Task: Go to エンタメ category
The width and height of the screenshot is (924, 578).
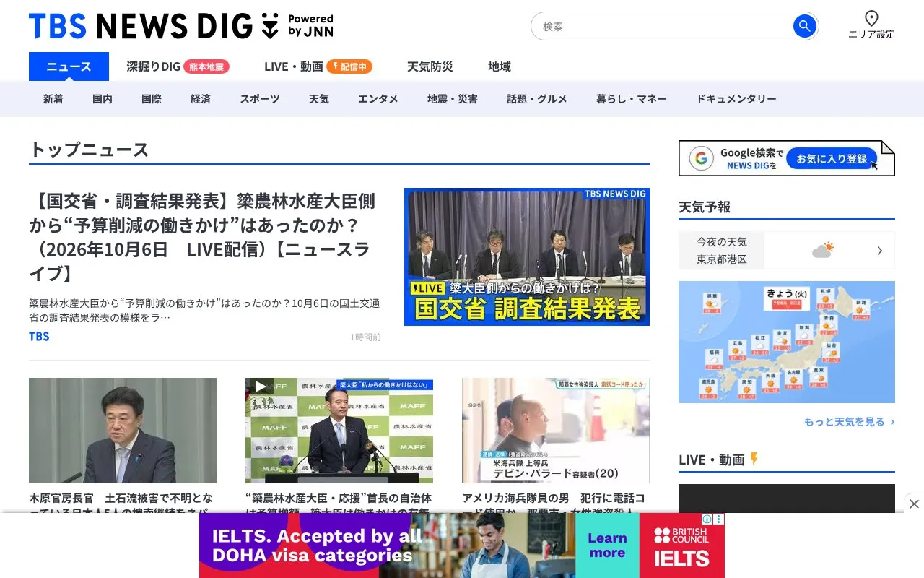Action: pos(378,99)
